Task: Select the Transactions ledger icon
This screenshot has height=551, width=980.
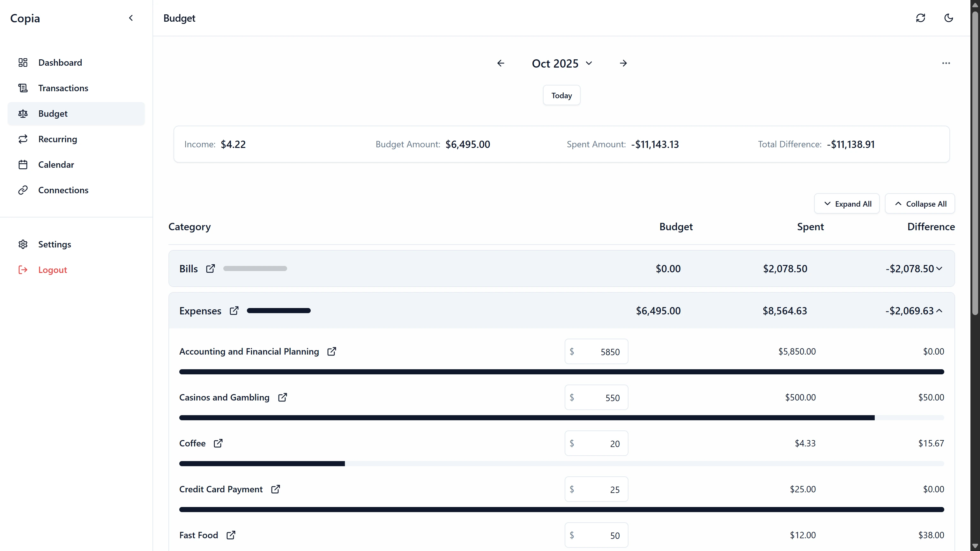Action: point(23,88)
